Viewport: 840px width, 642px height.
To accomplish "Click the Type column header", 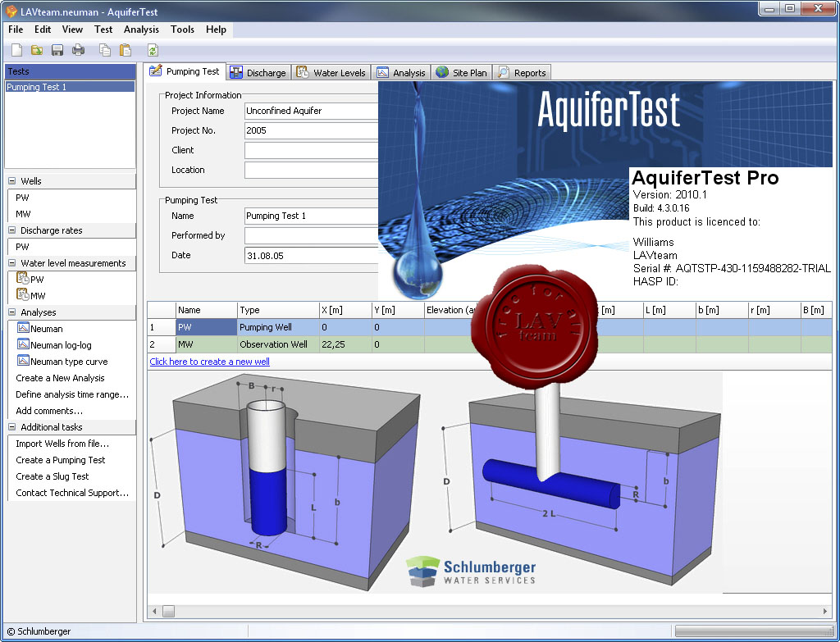I will pyautogui.click(x=278, y=310).
